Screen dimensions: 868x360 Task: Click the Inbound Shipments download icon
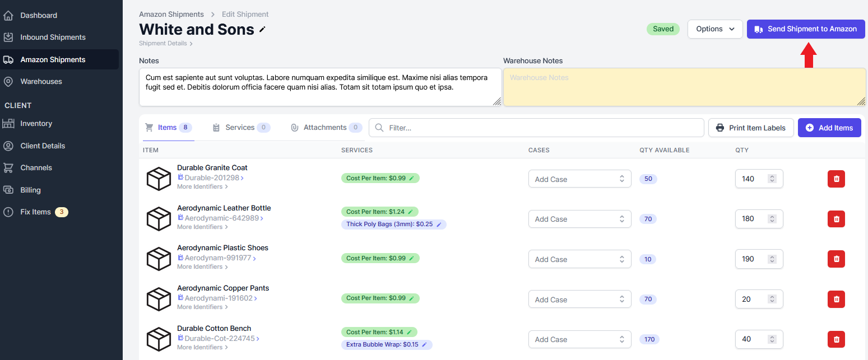(8, 37)
